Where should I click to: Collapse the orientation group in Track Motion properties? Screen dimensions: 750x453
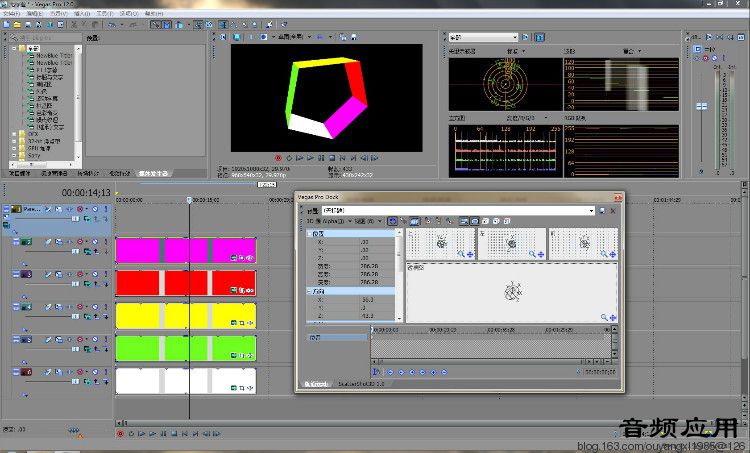309,291
